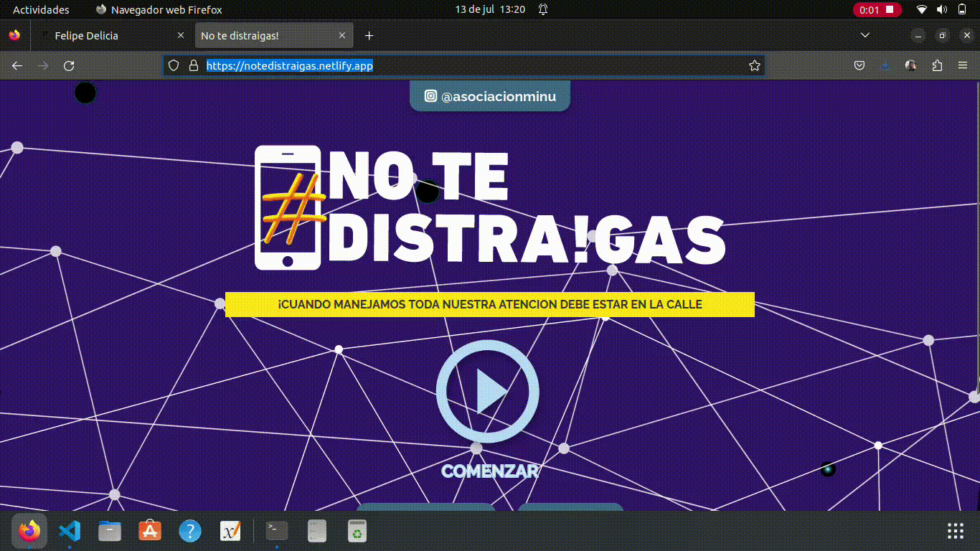Click the Firefox icon left of tabs
Viewport: 980px width, 551px height.
click(14, 35)
